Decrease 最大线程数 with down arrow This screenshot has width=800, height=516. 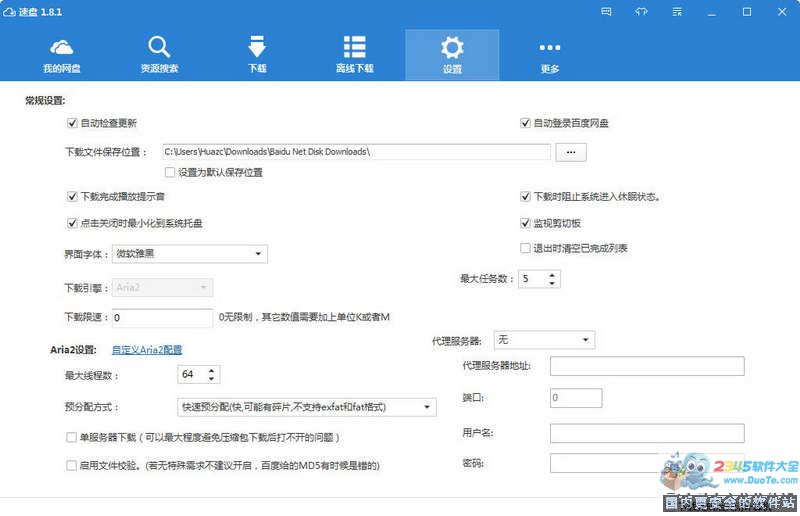click(x=211, y=379)
